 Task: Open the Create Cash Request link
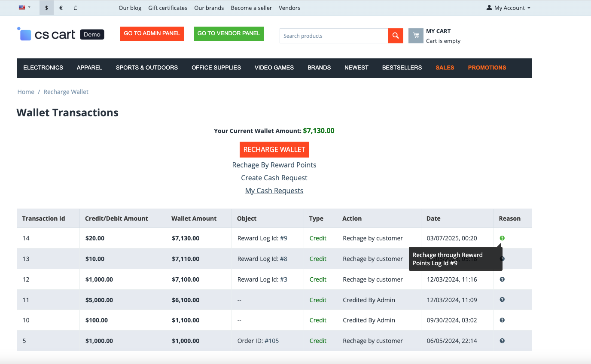pyautogui.click(x=274, y=178)
